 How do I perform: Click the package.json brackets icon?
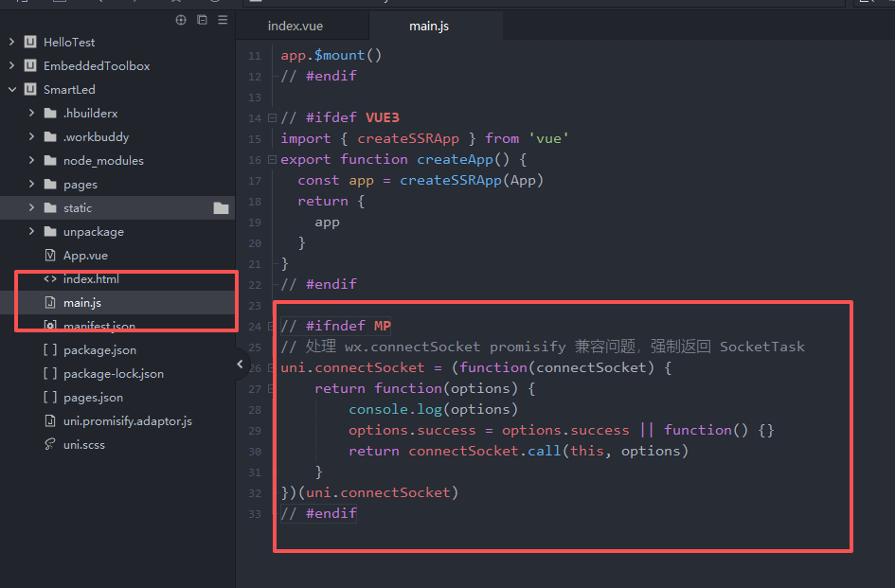[50, 349]
